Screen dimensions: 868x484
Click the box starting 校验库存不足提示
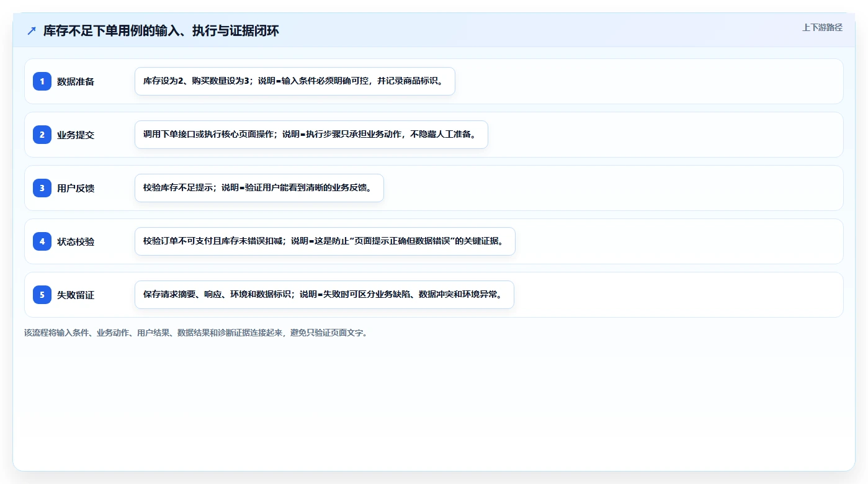pyautogui.click(x=259, y=188)
